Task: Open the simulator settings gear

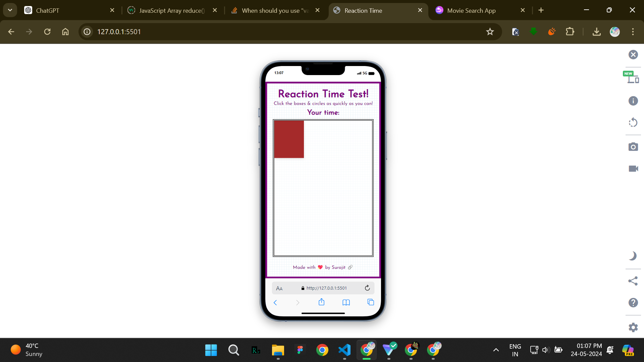Action: click(x=633, y=327)
